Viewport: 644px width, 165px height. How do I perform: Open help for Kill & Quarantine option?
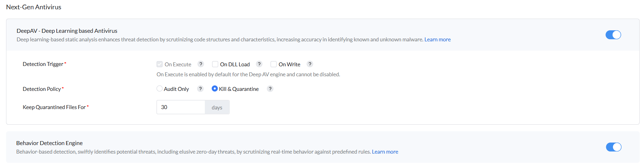pos(270,89)
